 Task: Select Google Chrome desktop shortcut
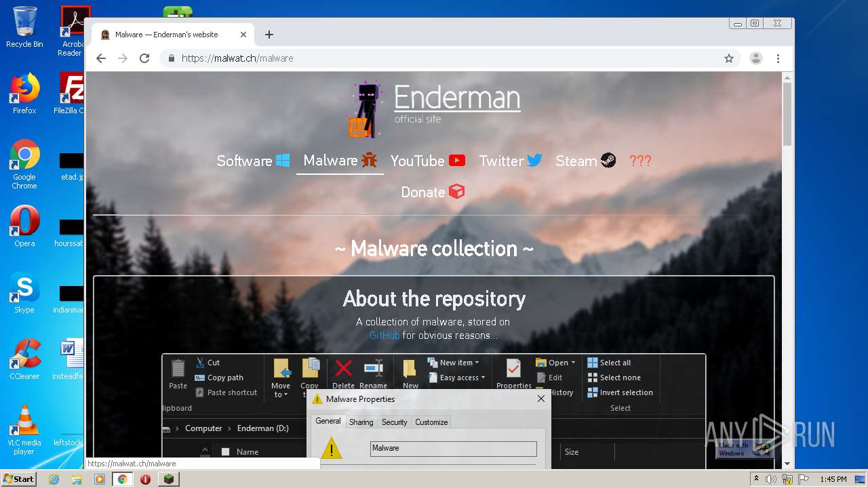(24, 164)
